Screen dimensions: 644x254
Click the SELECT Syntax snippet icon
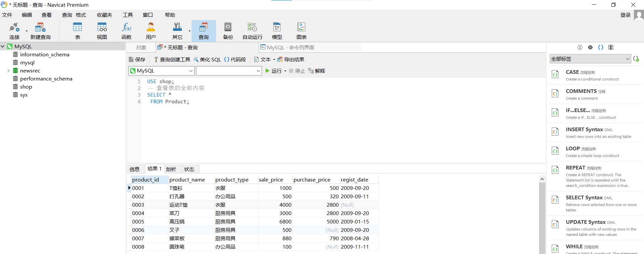click(x=555, y=200)
